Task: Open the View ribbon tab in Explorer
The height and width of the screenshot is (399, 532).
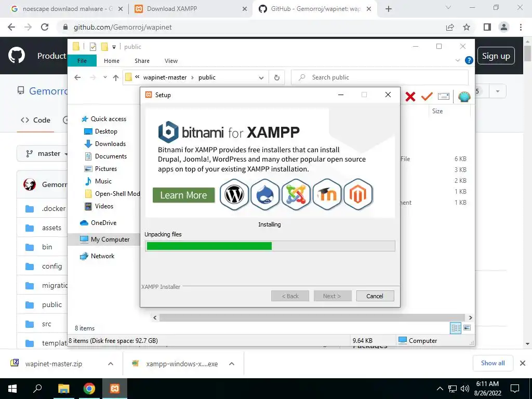Action: point(171,61)
